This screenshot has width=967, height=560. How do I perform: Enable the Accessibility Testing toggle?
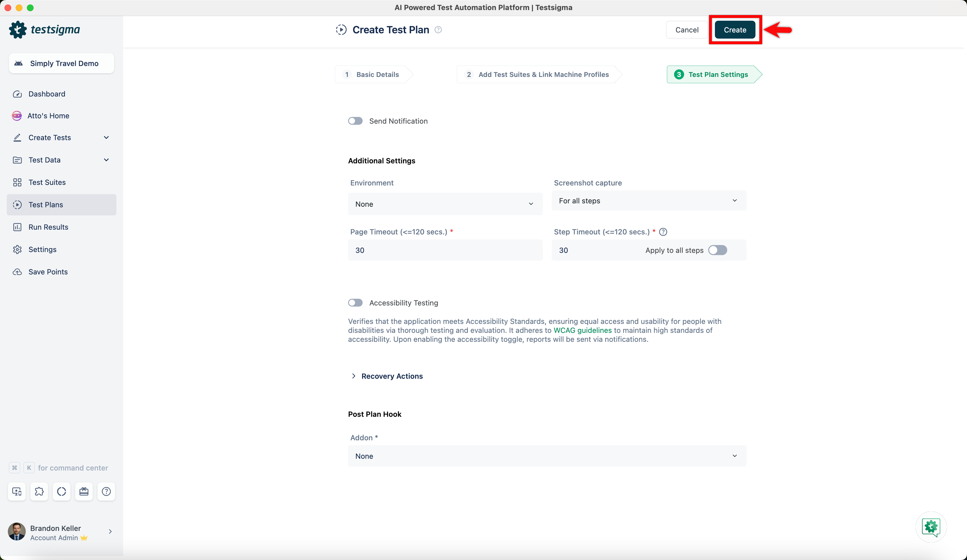tap(355, 303)
